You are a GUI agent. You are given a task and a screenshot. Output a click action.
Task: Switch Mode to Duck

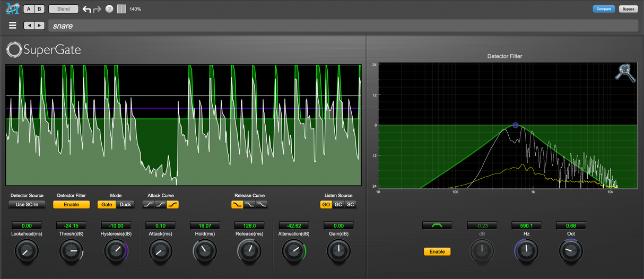(125, 205)
